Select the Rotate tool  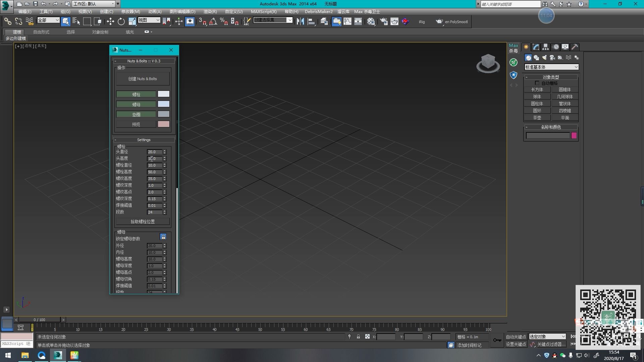pyautogui.click(x=121, y=21)
